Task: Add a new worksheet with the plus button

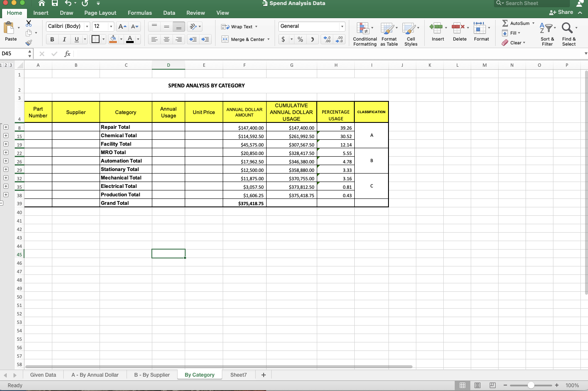Action: pos(263,375)
